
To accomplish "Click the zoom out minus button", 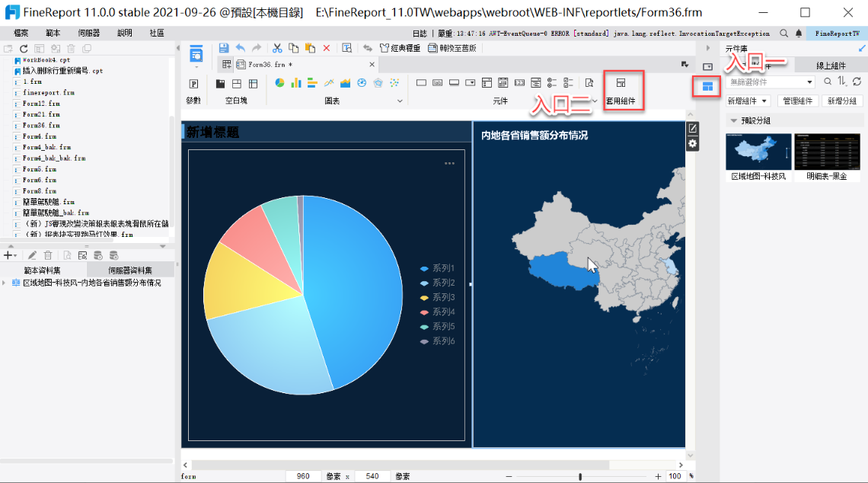I will [509, 476].
